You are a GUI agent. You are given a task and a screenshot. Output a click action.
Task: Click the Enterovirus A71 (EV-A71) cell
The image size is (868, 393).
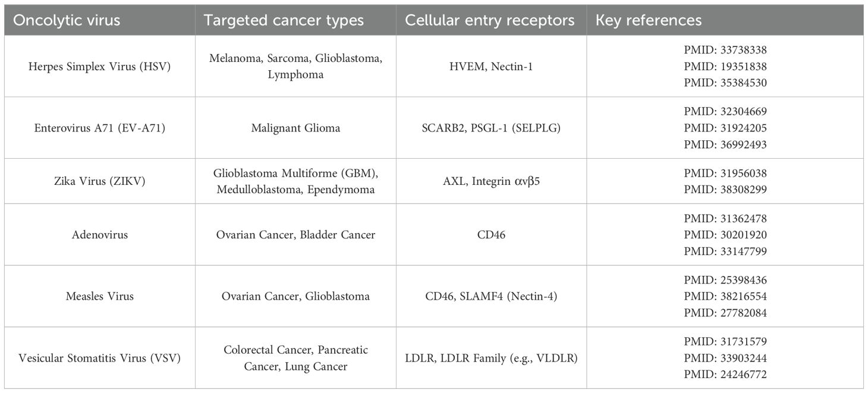click(x=99, y=128)
